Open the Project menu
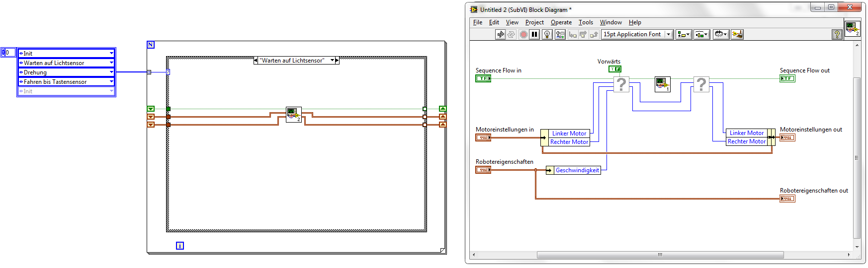The height and width of the screenshot is (268, 868). coord(534,22)
